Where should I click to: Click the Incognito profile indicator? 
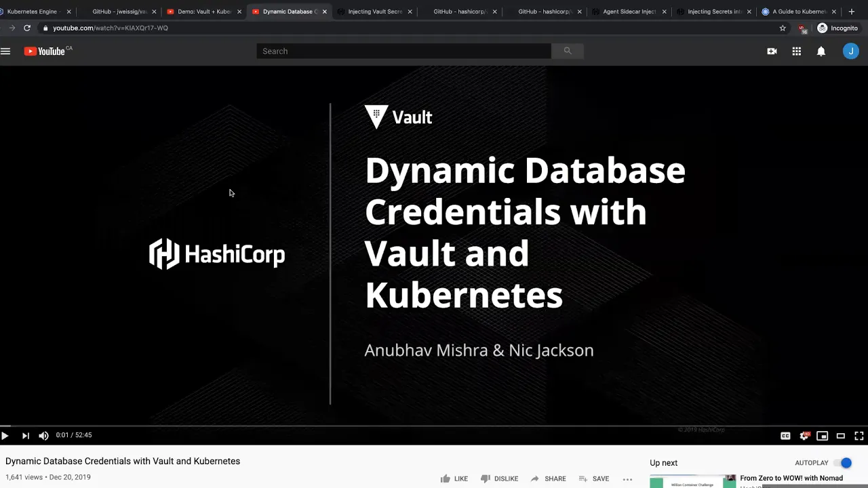(x=837, y=28)
